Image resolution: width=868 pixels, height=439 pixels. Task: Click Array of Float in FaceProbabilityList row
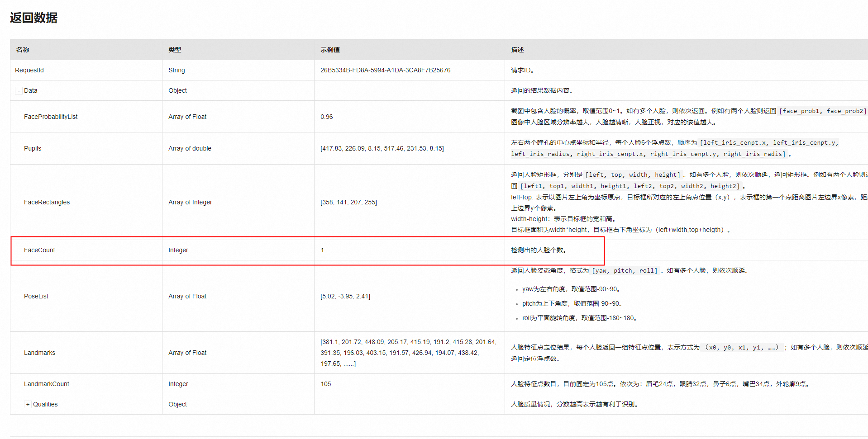187,117
